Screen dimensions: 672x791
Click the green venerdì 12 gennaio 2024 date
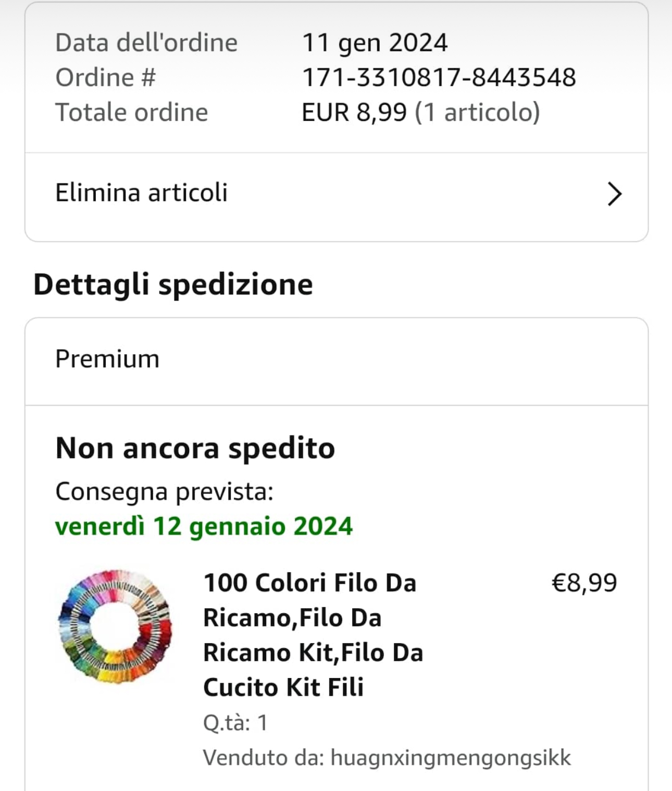[204, 526]
